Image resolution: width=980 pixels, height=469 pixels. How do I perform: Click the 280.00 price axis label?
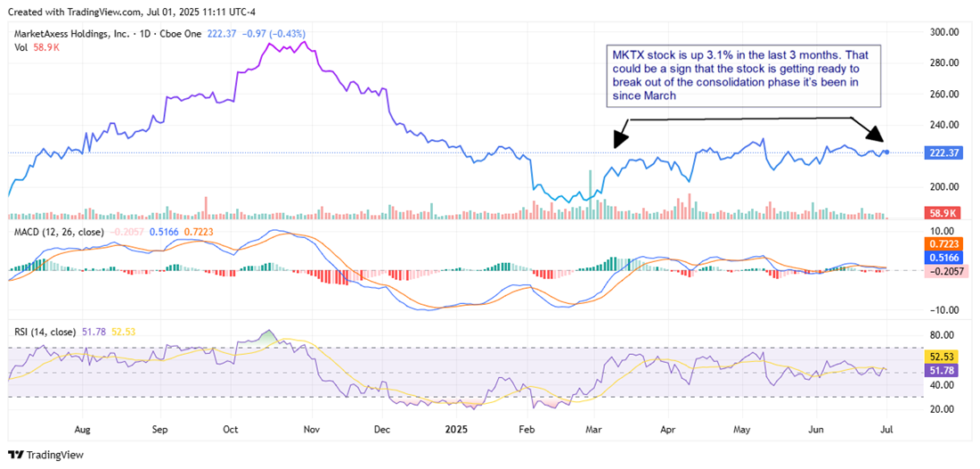coord(946,63)
